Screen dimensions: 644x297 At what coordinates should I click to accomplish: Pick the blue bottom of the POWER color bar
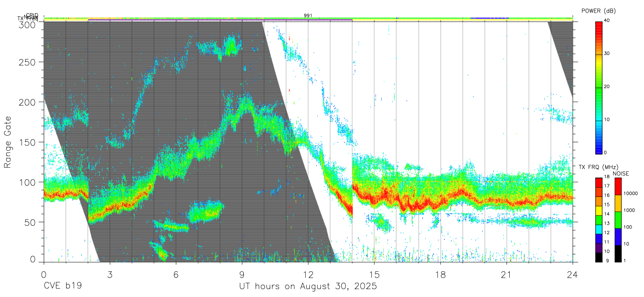598,149
